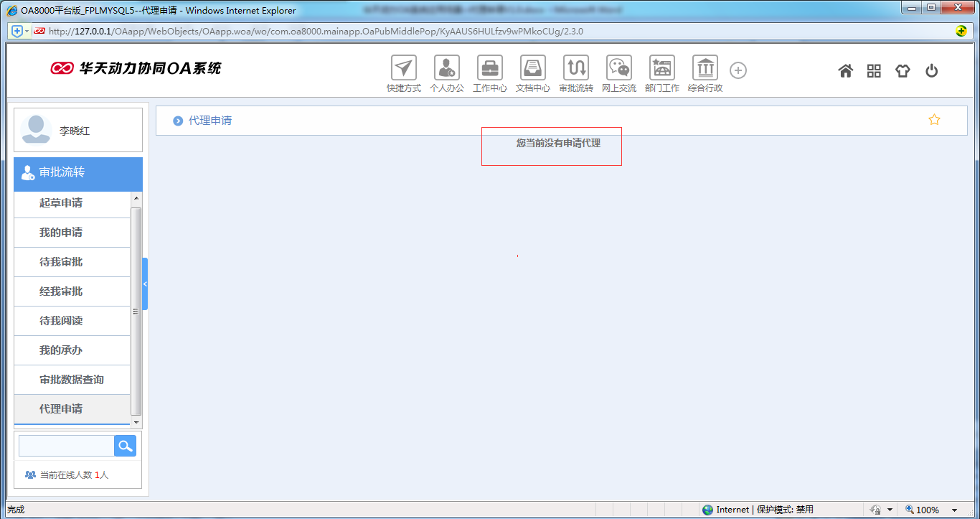Click the 部门工作 department icon

click(661, 68)
